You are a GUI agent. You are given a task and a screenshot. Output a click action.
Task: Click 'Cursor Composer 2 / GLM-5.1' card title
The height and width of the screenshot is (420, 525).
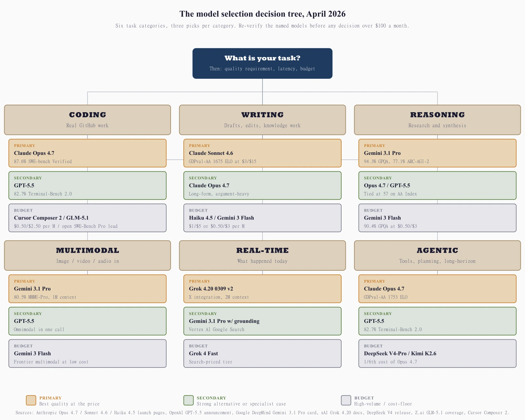point(51,218)
